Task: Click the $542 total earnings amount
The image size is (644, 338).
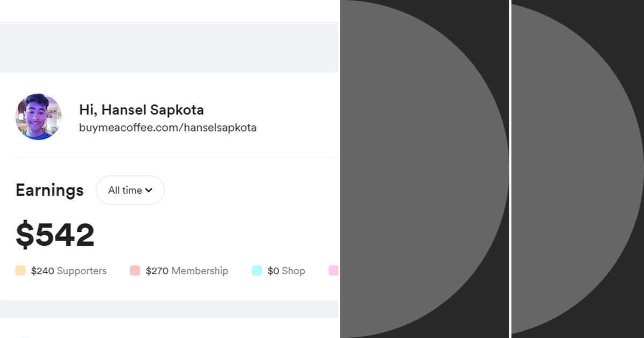Action: pyautogui.click(x=55, y=235)
